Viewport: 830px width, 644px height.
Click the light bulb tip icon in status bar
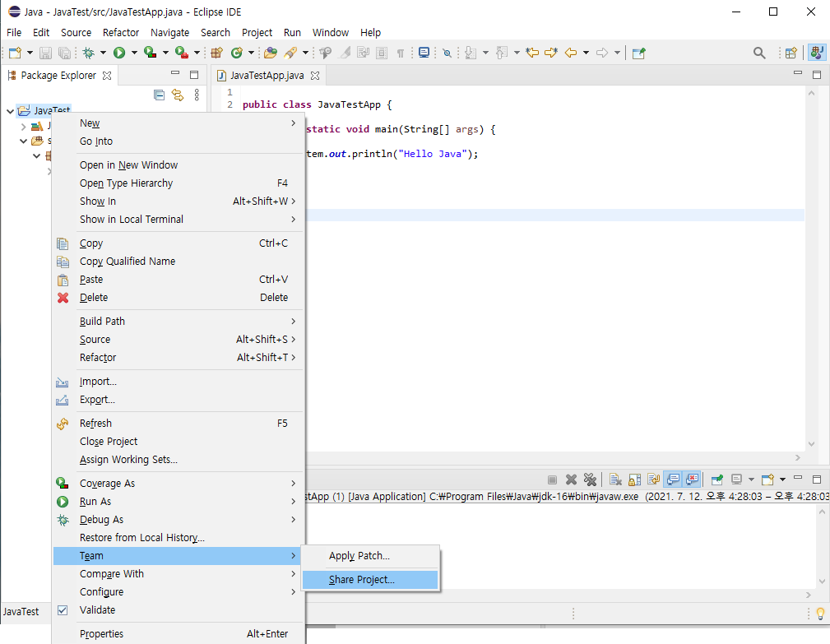pyautogui.click(x=820, y=614)
